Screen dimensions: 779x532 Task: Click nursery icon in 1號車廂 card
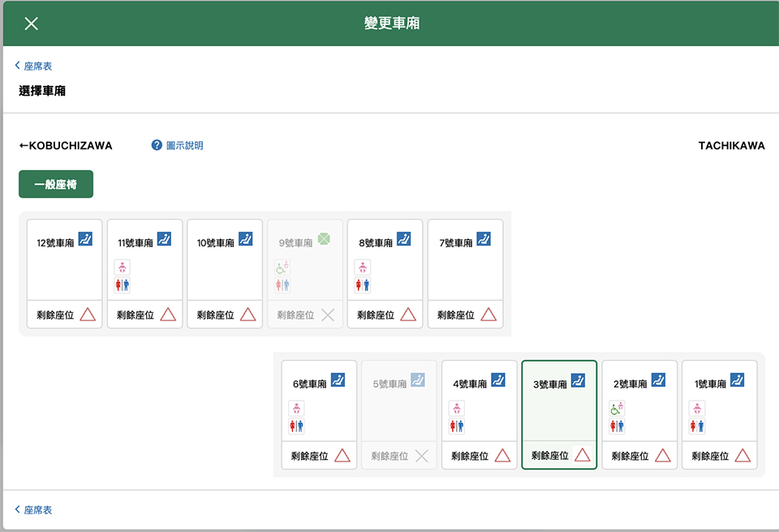pyautogui.click(x=697, y=408)
